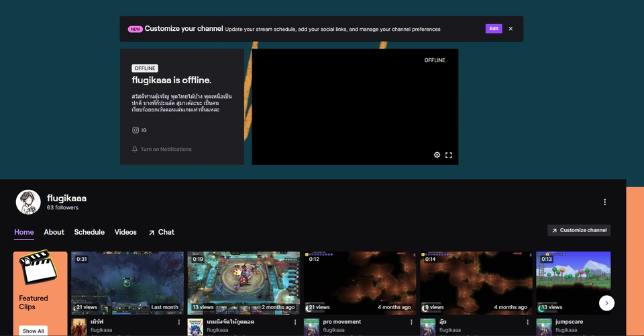Click the 4 months ago label on 0:12 clip

coord(394,307)
